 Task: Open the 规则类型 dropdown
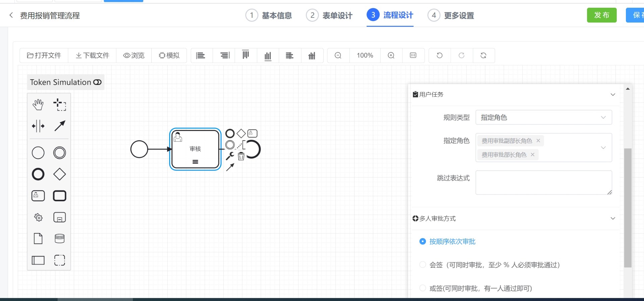(x=543, y=117)
